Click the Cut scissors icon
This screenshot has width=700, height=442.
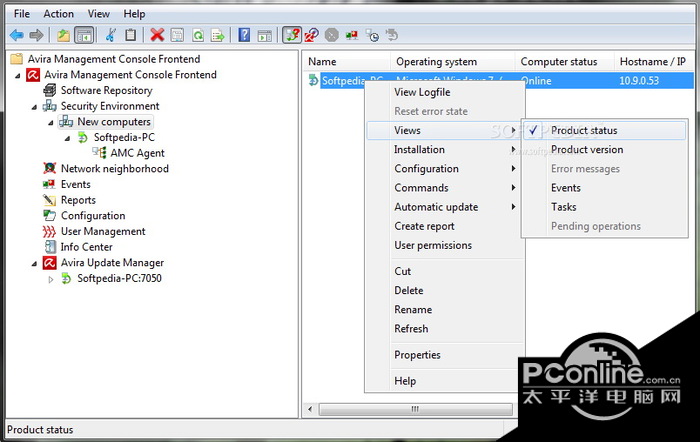click(111, 35)
